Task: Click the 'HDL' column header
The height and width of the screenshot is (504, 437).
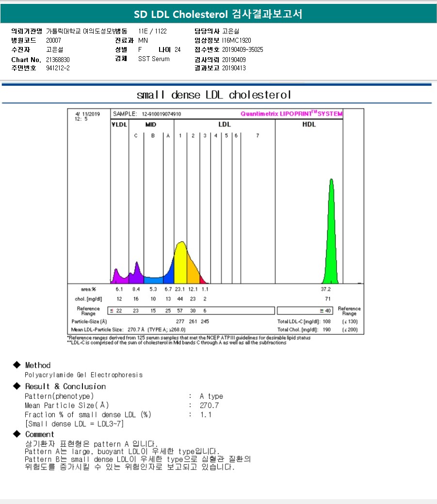Action: click(309, 125)
